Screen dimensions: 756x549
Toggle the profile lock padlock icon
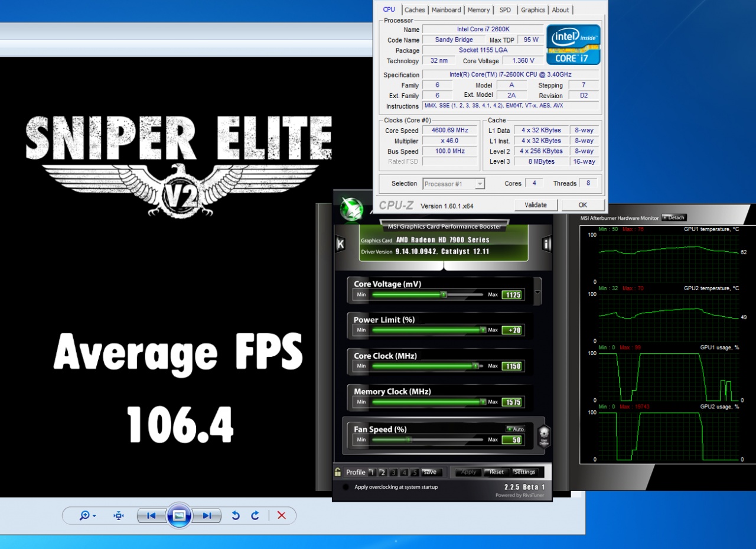point(338,472)
